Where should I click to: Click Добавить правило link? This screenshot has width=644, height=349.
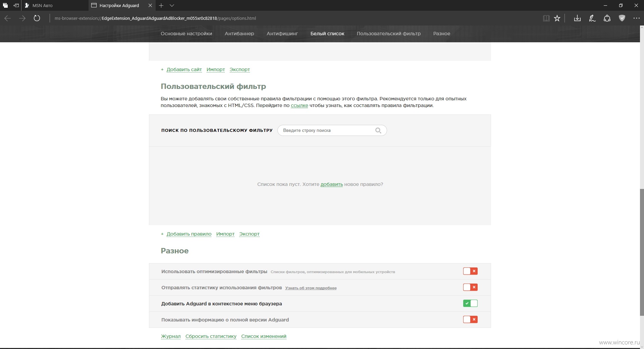(x=189, y=234)
